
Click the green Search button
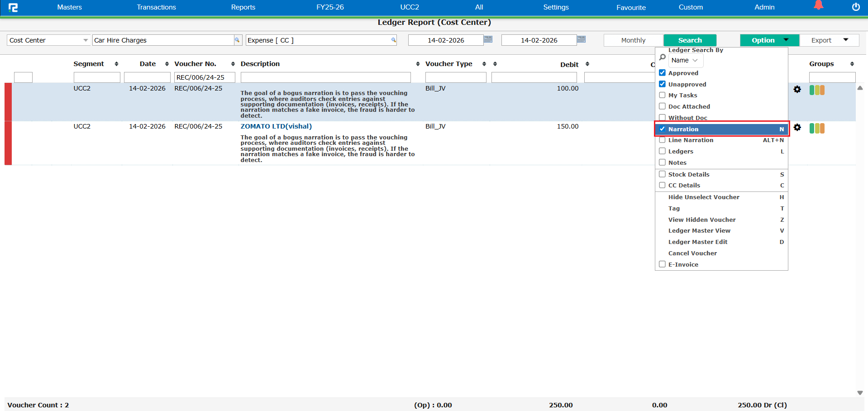coord(690,40)
